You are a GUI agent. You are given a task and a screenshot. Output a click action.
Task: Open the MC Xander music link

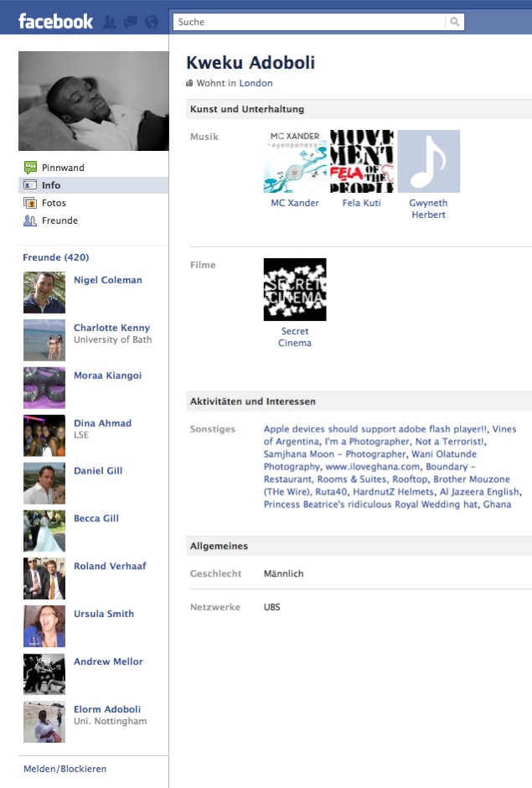tap(295, 203)
